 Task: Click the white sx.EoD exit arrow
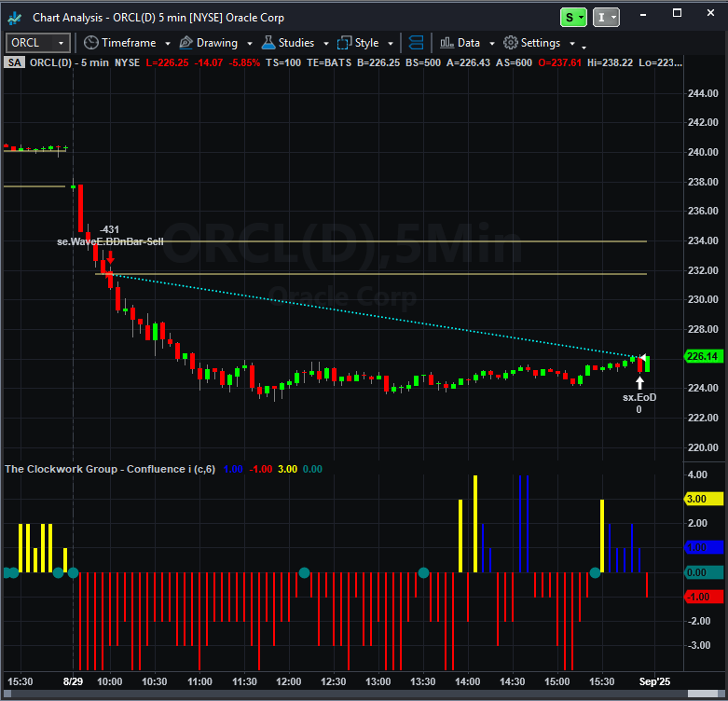tap(639, 382)
